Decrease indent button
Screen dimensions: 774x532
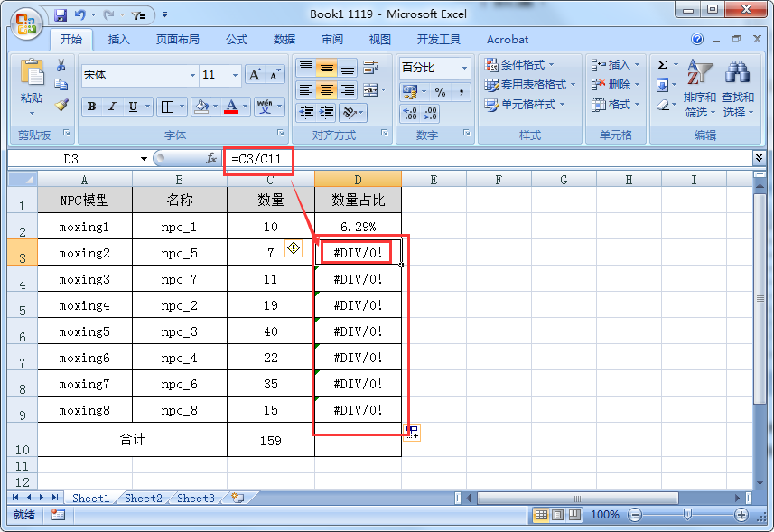306,113
